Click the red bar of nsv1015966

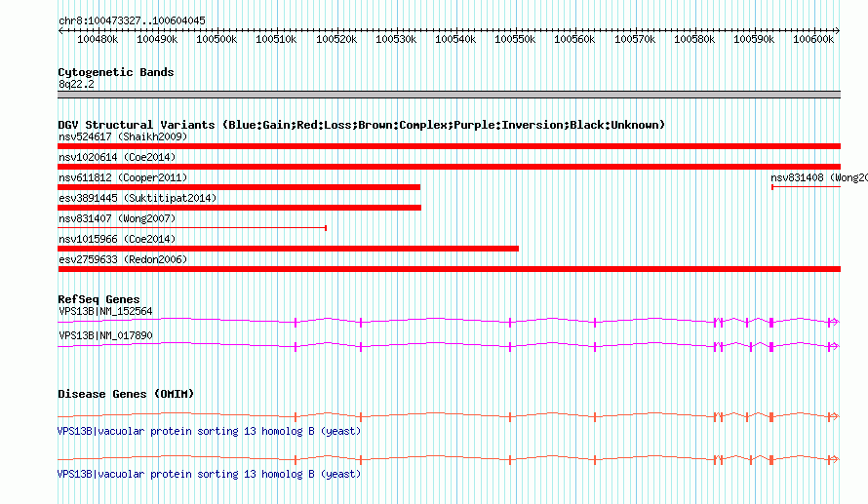click(x=289, y=249)
